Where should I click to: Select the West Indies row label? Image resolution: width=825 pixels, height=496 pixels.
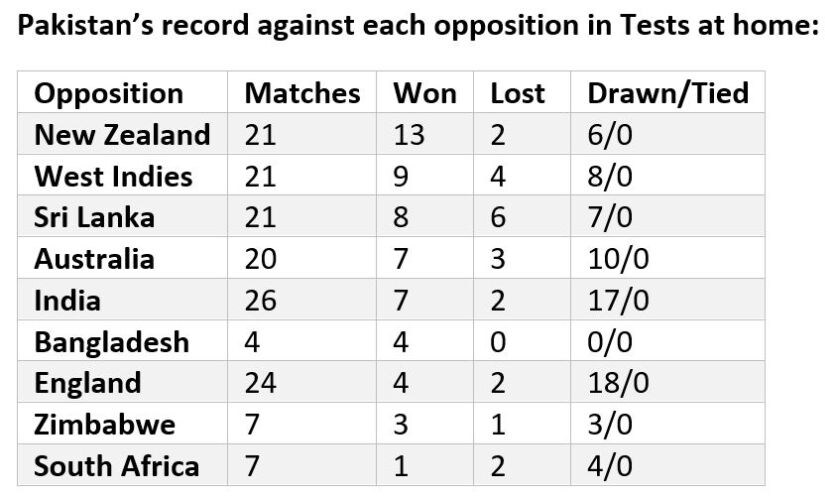tap(113, 176)
